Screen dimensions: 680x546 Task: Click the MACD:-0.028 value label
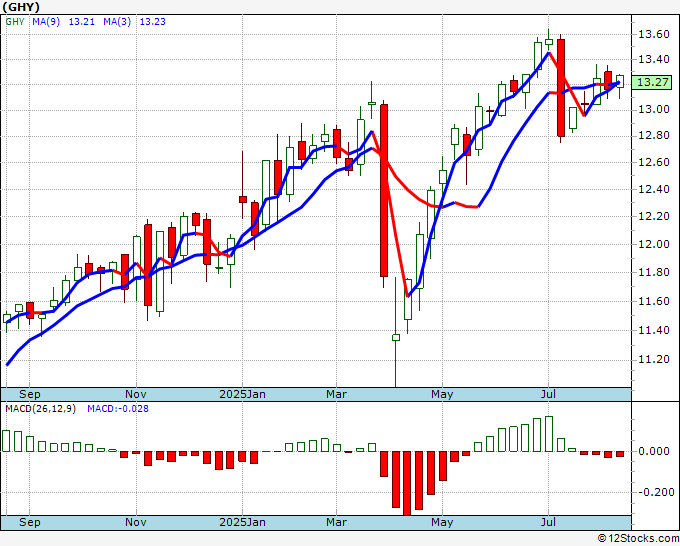pos(118,409)
